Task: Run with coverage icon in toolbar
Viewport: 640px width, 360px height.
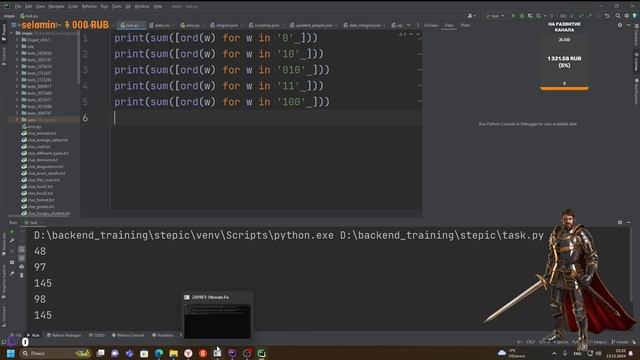Action: click(530, 16)
